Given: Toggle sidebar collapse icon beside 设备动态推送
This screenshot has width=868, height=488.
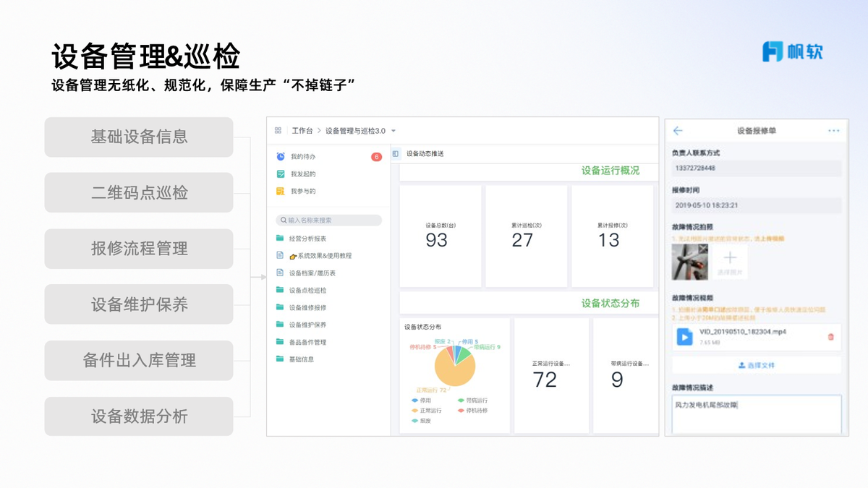Looking at the screenshot, I should pos(396,153).
